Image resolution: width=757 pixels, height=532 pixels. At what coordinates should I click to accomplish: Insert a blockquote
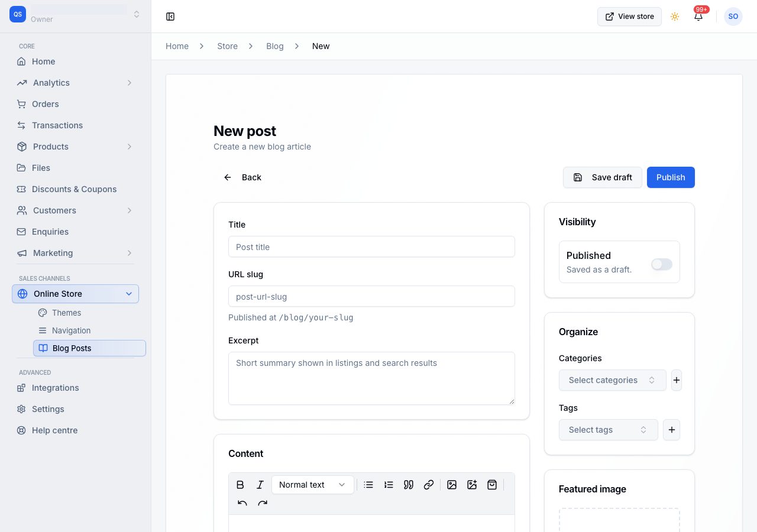(409, 485)
